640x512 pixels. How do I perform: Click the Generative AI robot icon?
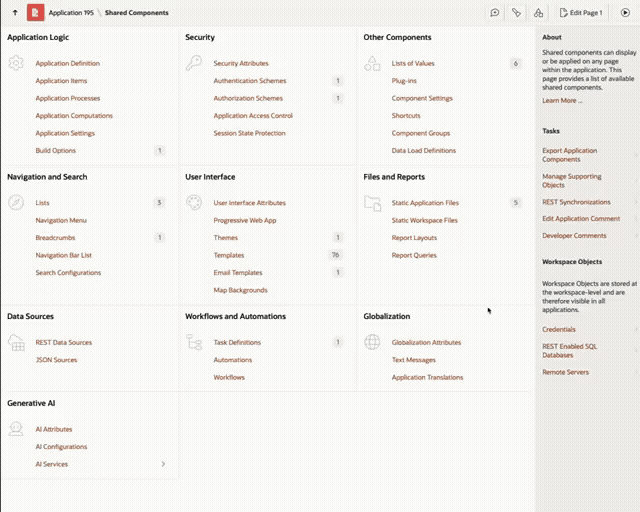(x=16, y=429)
